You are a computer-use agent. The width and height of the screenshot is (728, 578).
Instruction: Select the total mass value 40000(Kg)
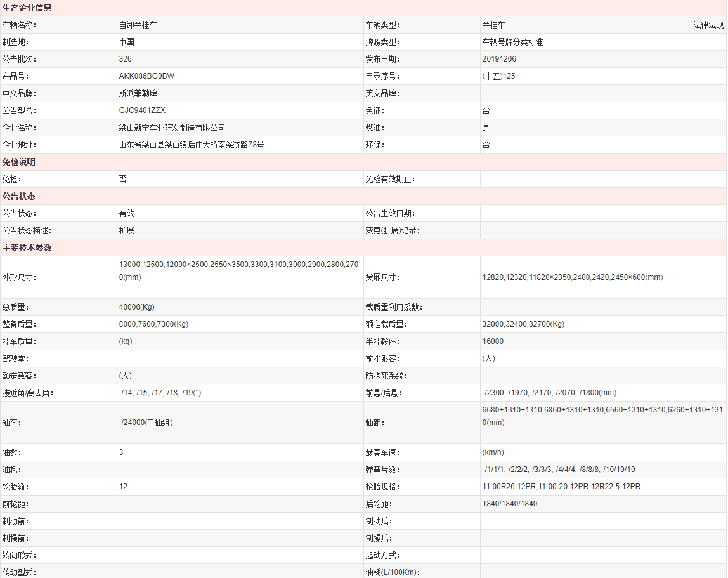[x=136, y=307]
